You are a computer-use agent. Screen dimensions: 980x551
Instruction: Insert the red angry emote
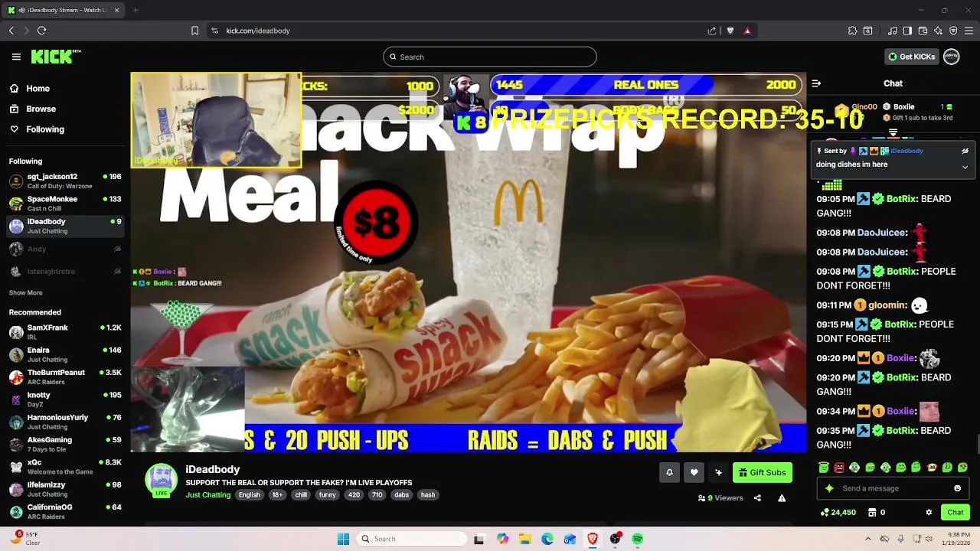coord(839,467)
